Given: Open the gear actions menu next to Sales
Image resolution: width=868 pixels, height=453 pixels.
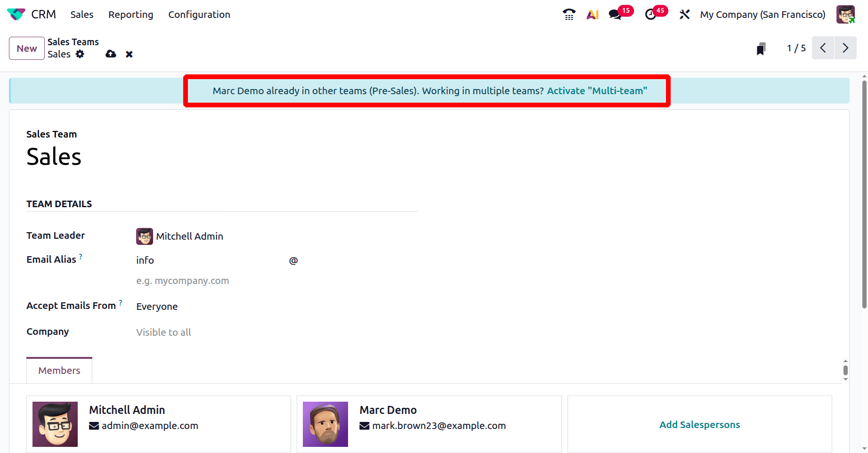Looking at the screenshot, I should pos(80,54).
